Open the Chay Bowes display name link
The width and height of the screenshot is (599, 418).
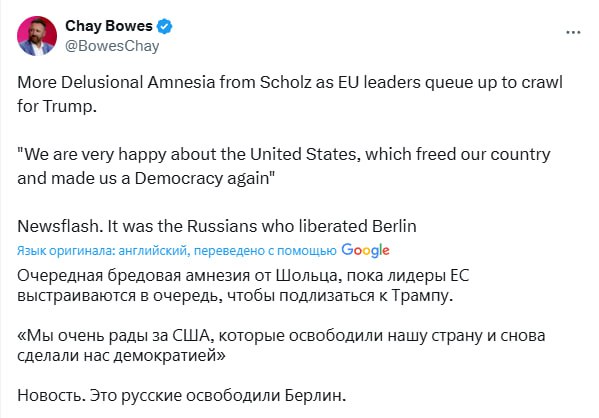pyautogui.click(x=109, y=26)
